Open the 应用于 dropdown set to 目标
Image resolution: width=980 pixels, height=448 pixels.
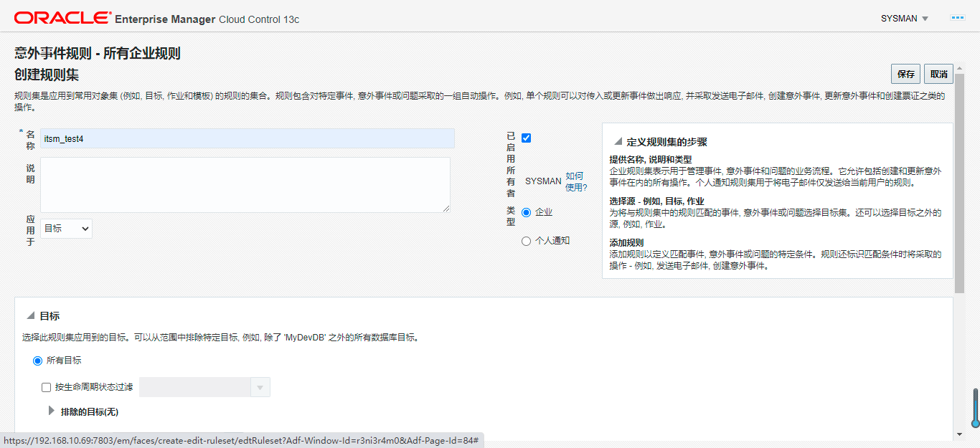[66, 229]
